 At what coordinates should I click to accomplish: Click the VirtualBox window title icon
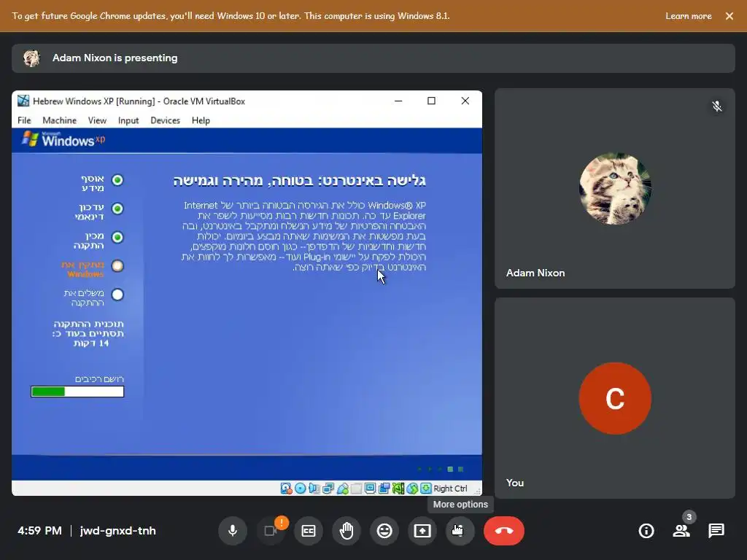pyautogui.click(x=23, y=101)
